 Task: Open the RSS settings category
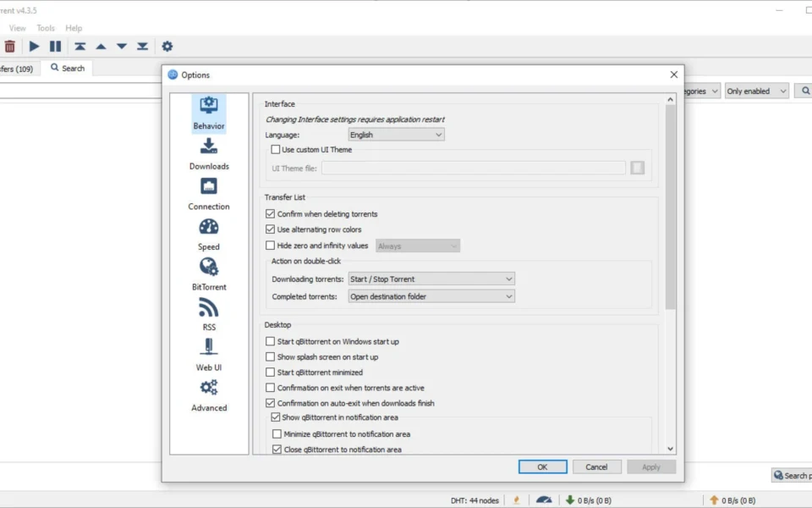[x=209, y=315]
